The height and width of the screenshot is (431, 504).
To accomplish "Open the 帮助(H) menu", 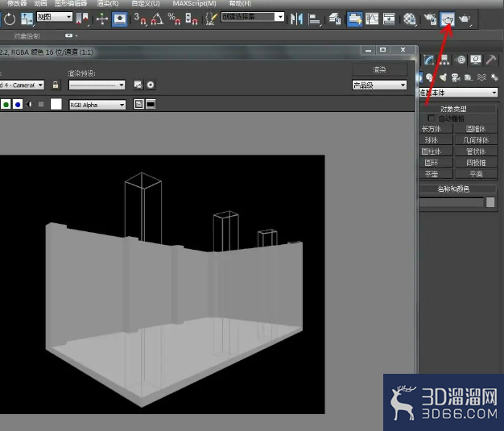I will pyautogui.click(x=240, y=3).
